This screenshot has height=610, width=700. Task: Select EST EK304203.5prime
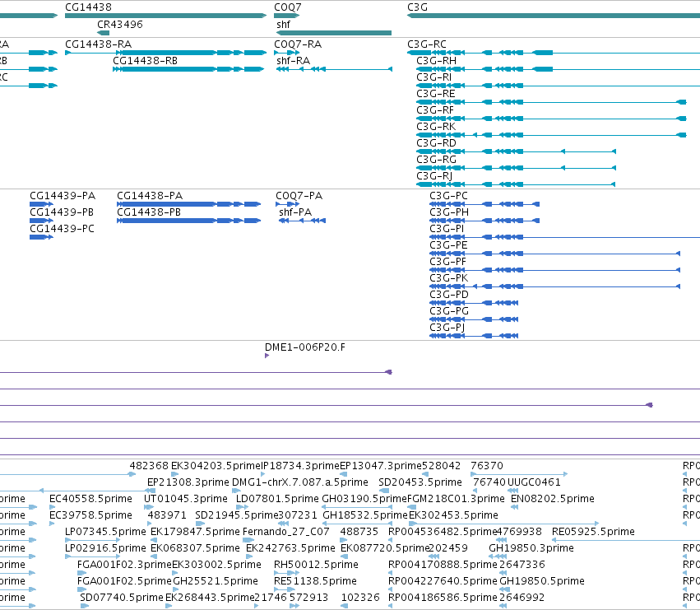(216, 466)
